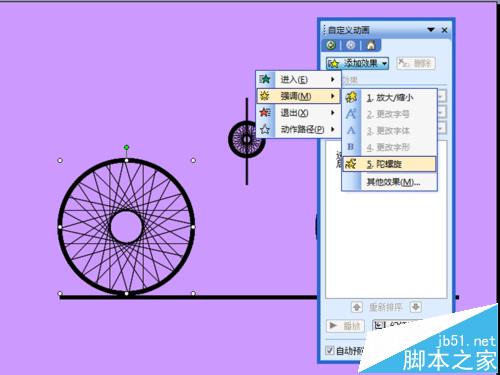Click the 更改字体 A icon
500x375 pixels.
351,131
